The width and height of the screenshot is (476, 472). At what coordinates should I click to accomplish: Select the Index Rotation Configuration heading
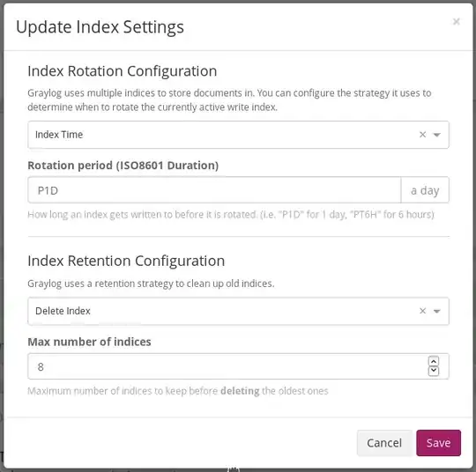coord(122,71)
